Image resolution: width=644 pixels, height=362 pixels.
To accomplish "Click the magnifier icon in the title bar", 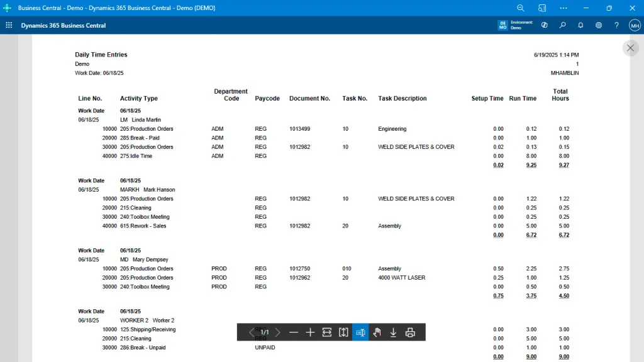I will click(520, 8).
